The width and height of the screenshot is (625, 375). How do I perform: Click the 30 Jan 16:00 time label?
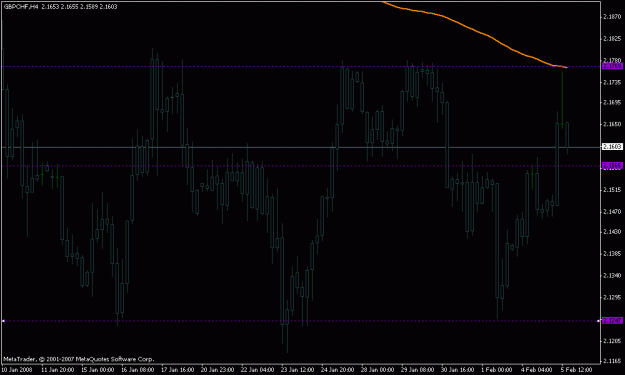(x=457, y=370)
